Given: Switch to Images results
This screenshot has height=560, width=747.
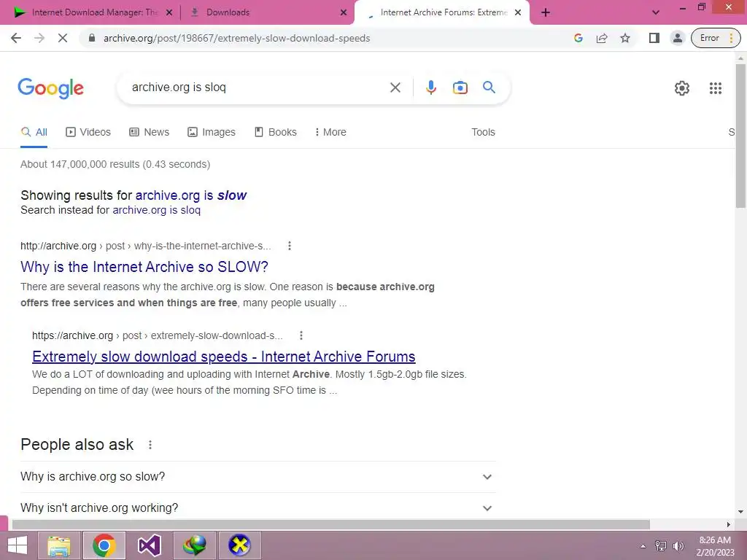Looking at the screenshot, I should point(212,133).
